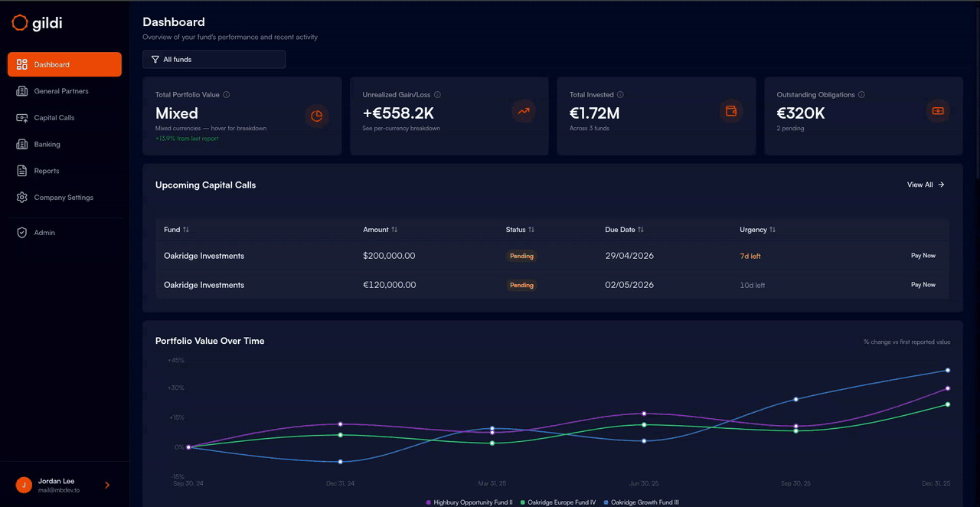Screen dimensions: 980x507
Task: Sort table by Due Date column
Action: (x=625, y=230)
